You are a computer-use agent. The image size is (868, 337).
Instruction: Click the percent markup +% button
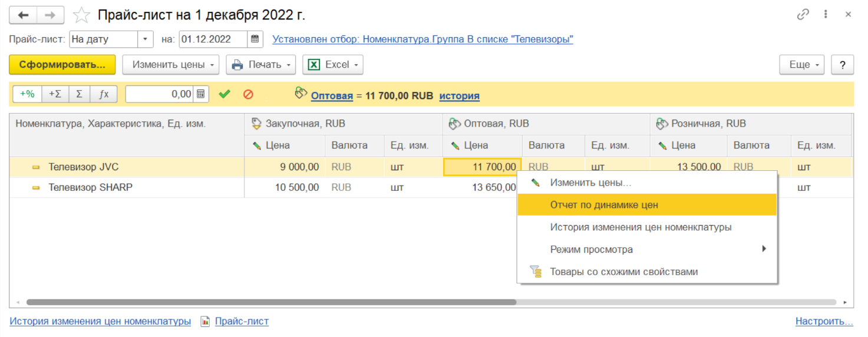(x=27, y=94)
